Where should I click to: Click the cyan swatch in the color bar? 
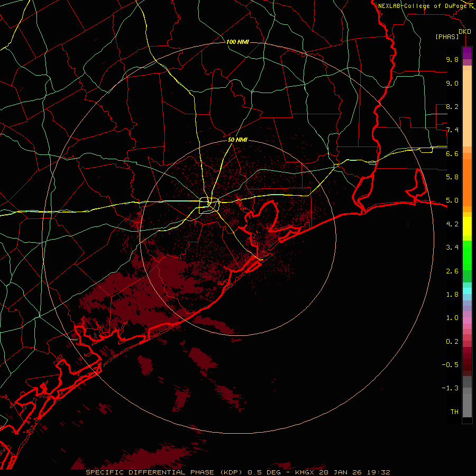(467, 290)
